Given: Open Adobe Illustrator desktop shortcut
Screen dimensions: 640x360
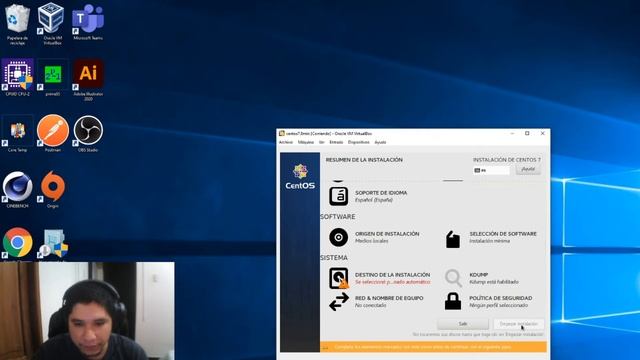Looking at the screenshot, I should [88, 80].
